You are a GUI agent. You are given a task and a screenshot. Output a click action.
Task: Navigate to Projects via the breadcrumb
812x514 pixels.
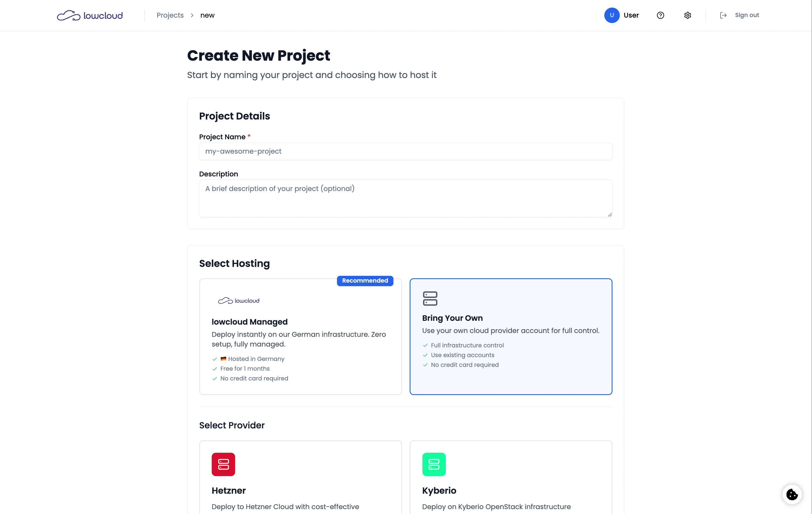tap(170, 15)
